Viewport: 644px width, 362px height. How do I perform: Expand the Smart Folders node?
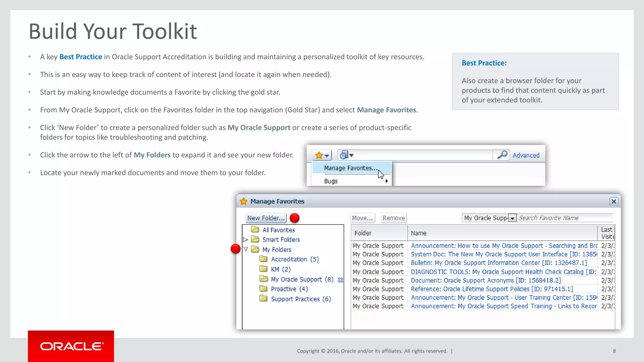(x=246, y=239)
